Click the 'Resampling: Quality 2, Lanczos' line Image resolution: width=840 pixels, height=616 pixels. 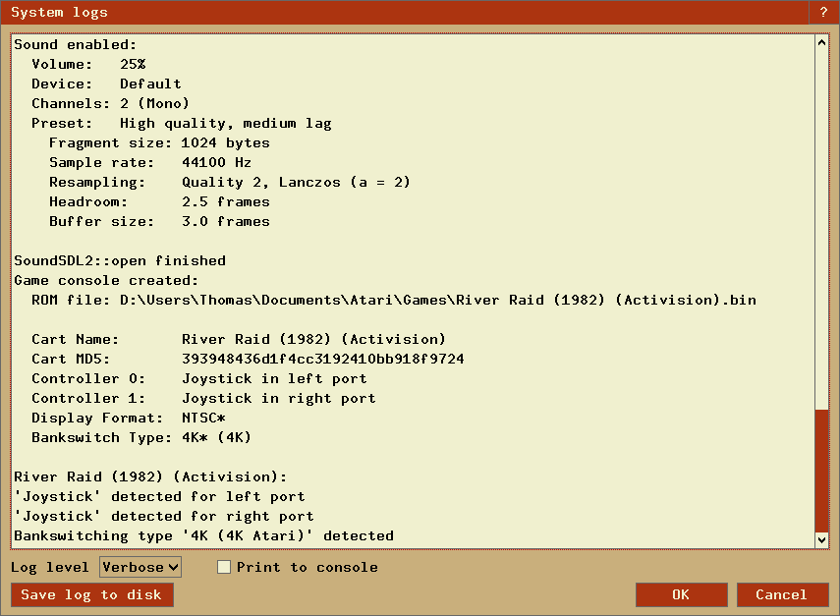pyautogui.click(x=230, y=182)
